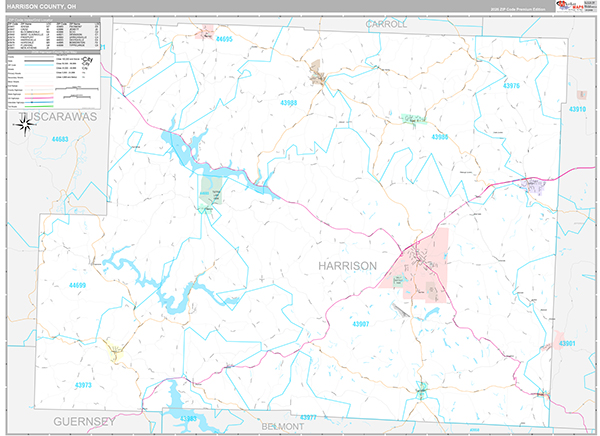The width and height of the screenshot is (600, 436).
Task: Click the 2026 ZIP Code Premium Edition text
Action: click(518, 9)
